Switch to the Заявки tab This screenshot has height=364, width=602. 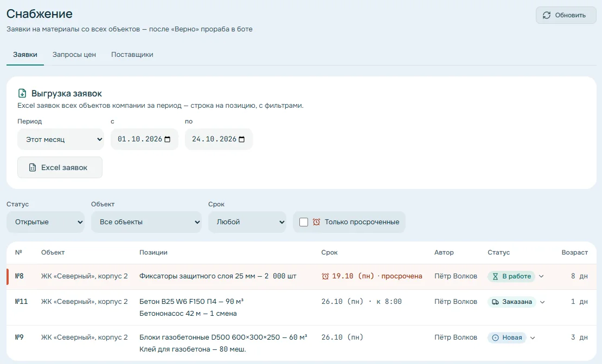(25, 55)
